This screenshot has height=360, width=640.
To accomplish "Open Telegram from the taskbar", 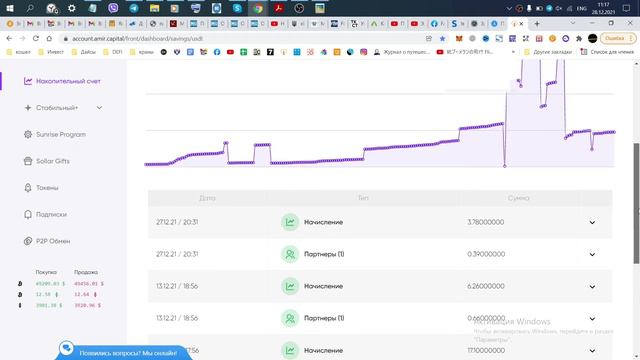I will pyautogui.click(x=133, y=8).
